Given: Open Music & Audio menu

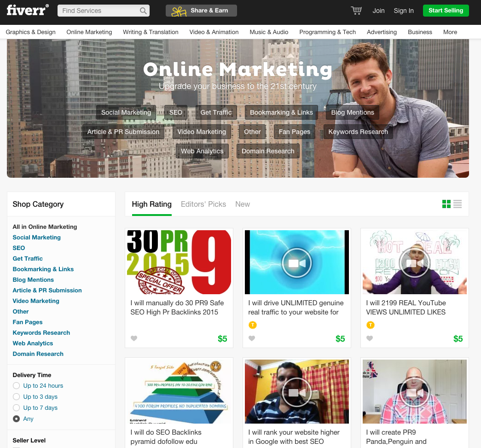Looking at the screenshot, I should 269,32.
